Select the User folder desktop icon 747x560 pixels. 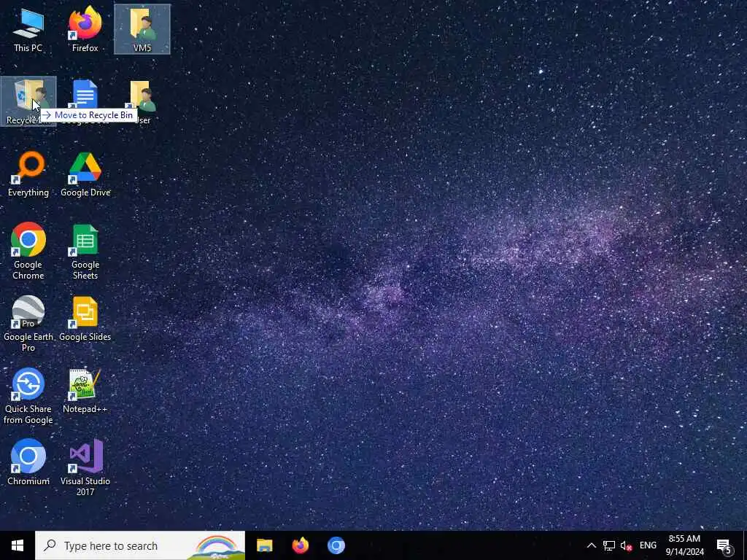pos(142,101)
